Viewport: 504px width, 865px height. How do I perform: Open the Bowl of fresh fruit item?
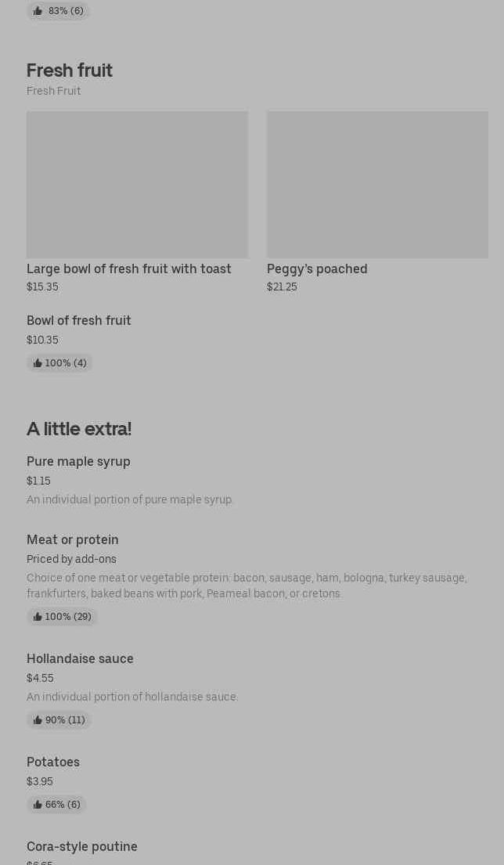pyautogui.click(x=79, y=320)
